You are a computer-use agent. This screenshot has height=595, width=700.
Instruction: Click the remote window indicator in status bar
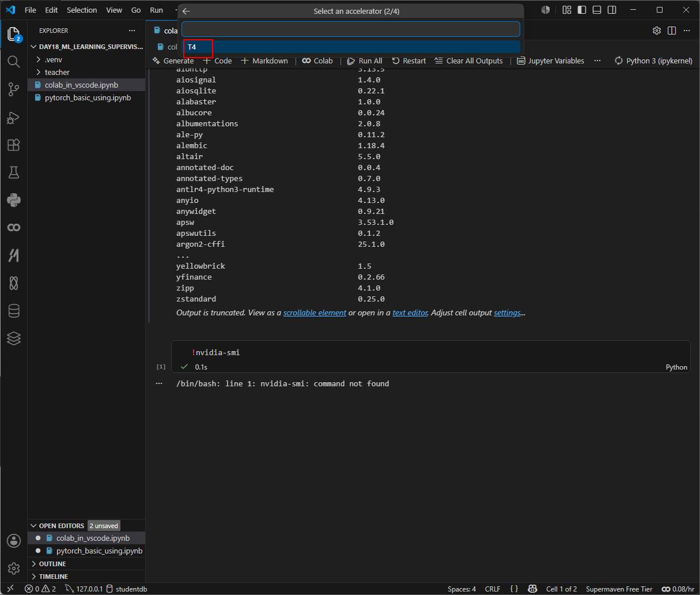tap(10, 589)
